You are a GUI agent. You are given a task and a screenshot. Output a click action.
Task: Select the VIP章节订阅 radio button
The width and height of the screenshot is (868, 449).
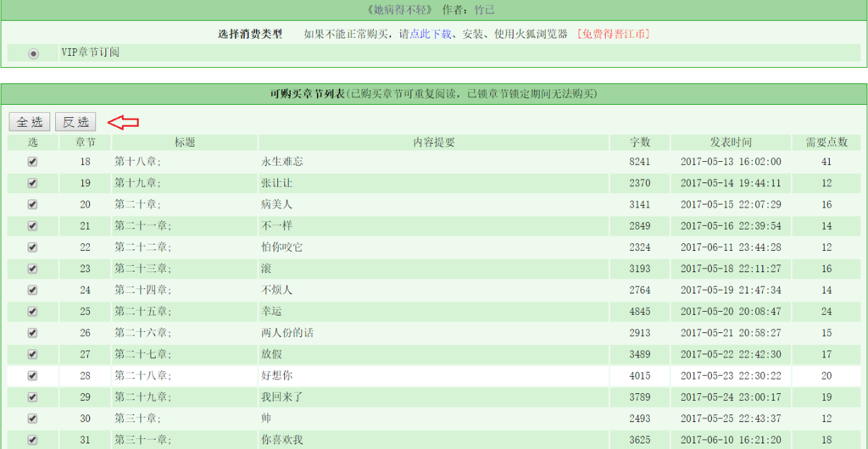pos(34,53)
